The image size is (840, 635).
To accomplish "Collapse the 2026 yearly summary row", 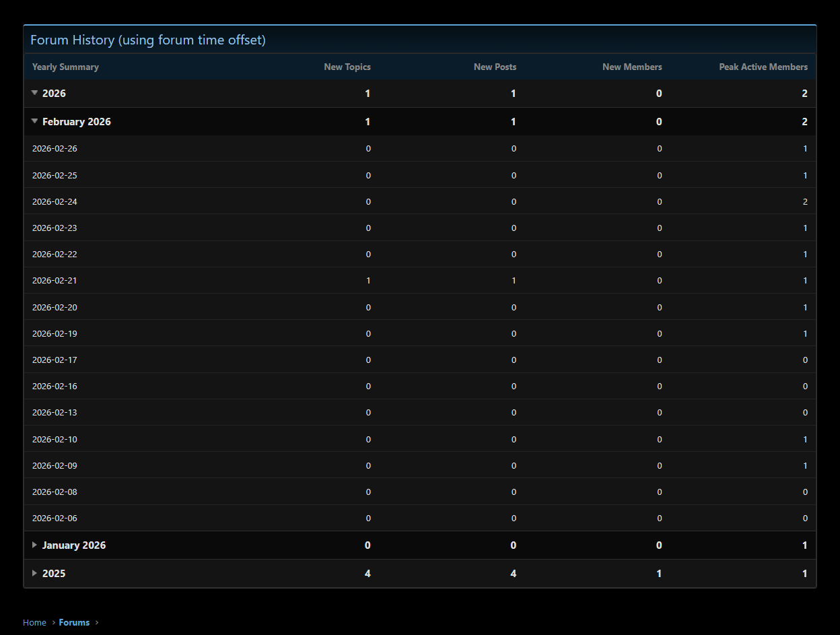I will tap(35, 93).
